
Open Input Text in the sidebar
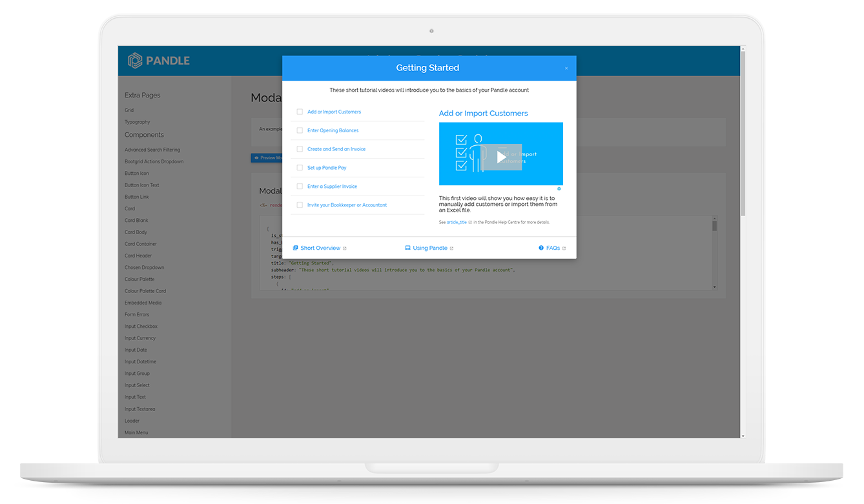pyautogui.click(x=135, y=397)
